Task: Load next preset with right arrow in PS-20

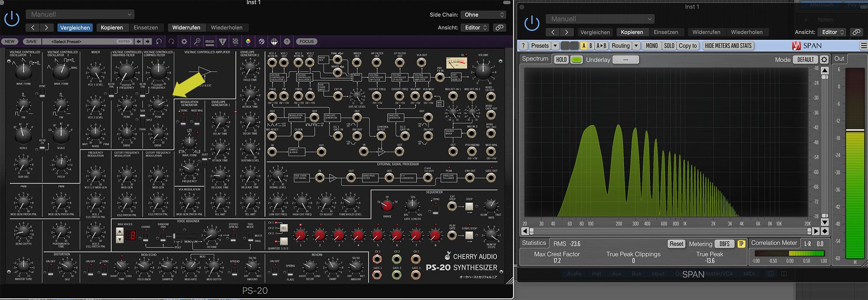Action: [148, 42]
